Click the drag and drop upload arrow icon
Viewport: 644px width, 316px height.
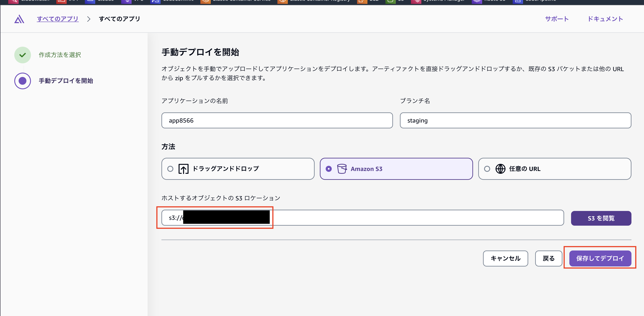[183, 169]
